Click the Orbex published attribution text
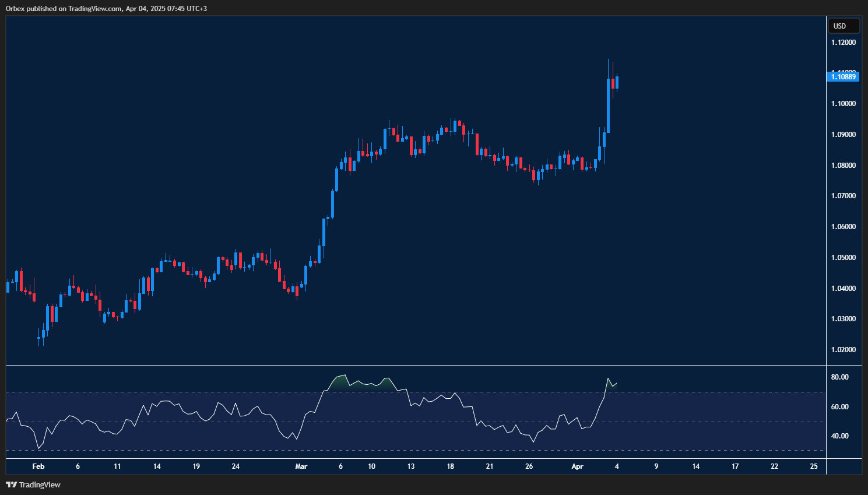 (105, 9)
